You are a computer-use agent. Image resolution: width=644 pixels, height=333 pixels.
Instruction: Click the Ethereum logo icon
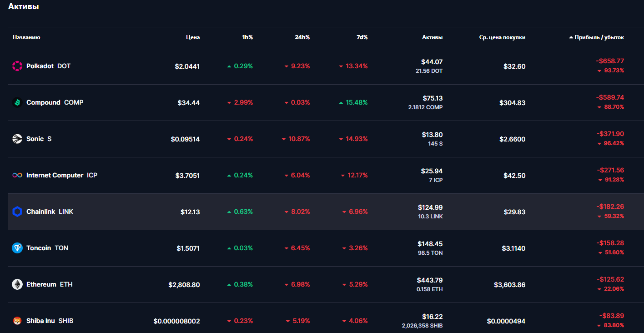click(x=17, y=284)
